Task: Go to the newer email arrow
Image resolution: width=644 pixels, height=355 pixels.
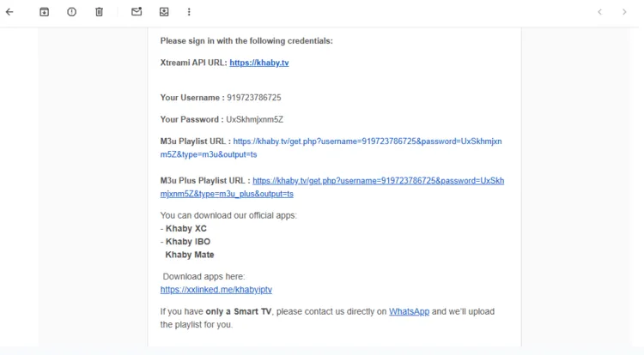Action: (599, 12)
